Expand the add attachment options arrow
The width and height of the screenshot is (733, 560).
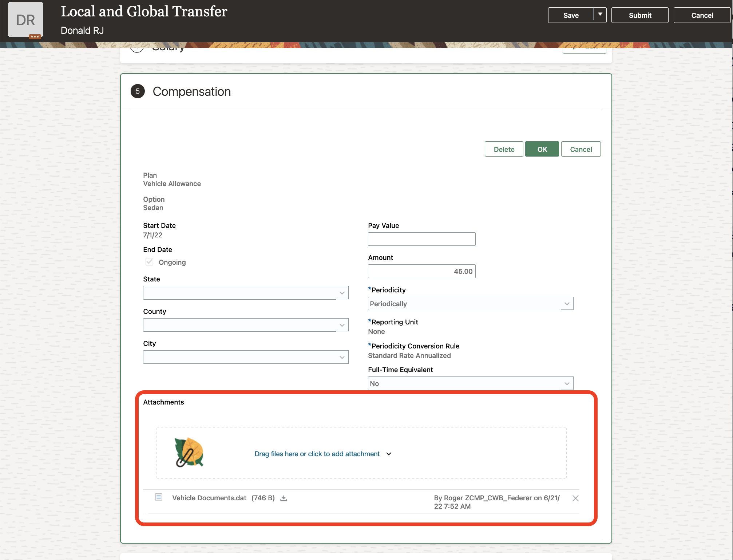pyautogui.click(x=389, y=454)
